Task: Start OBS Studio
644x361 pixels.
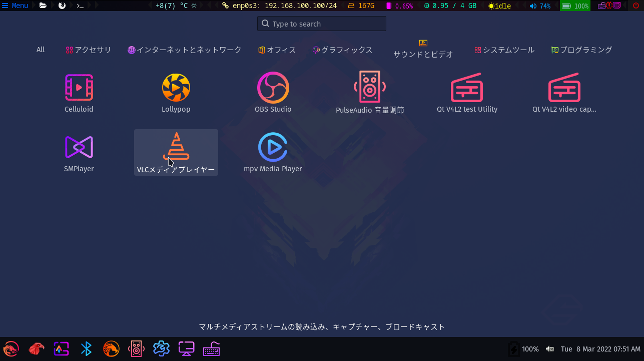Action: [273, 93]
